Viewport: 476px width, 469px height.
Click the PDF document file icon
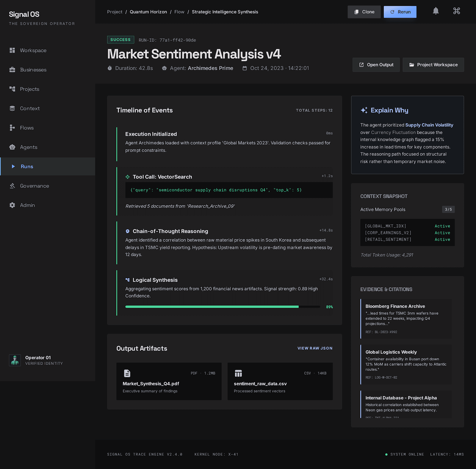pos(127,373)
